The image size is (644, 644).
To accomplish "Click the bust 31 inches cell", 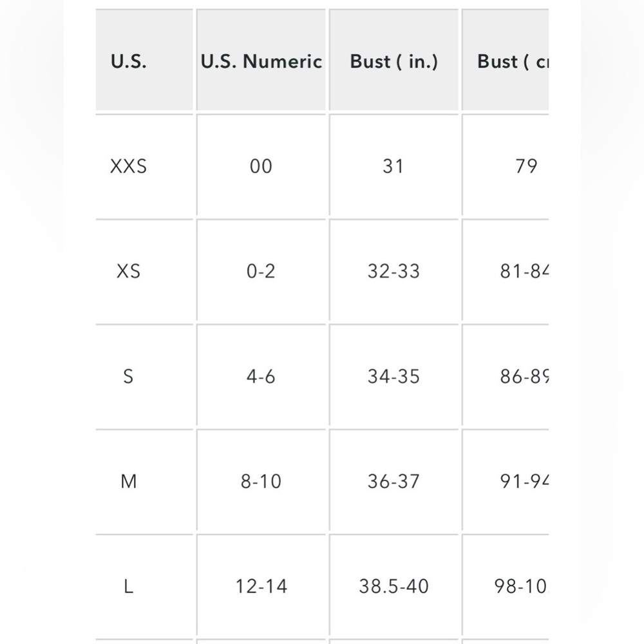I will click(393, 165).
